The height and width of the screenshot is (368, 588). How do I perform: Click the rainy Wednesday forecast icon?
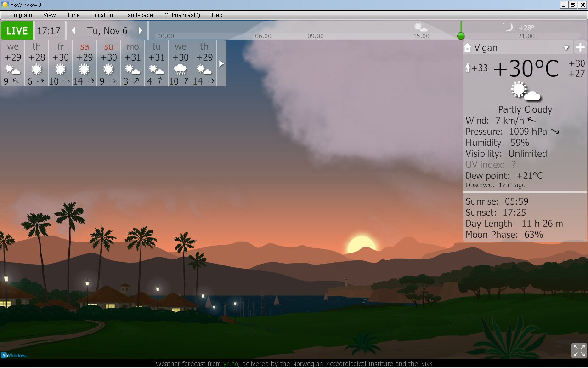point(180,69)
